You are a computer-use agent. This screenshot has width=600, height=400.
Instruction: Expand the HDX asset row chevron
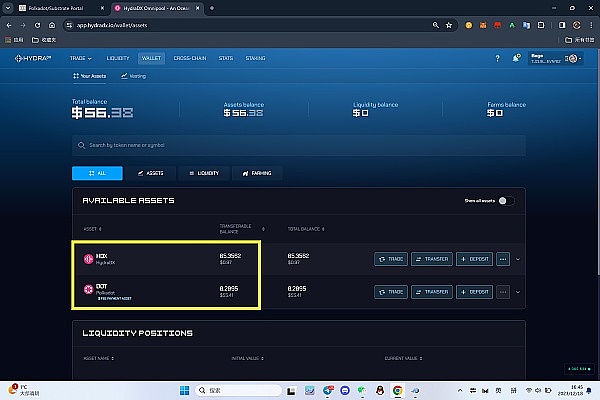[x=519, y=259]
